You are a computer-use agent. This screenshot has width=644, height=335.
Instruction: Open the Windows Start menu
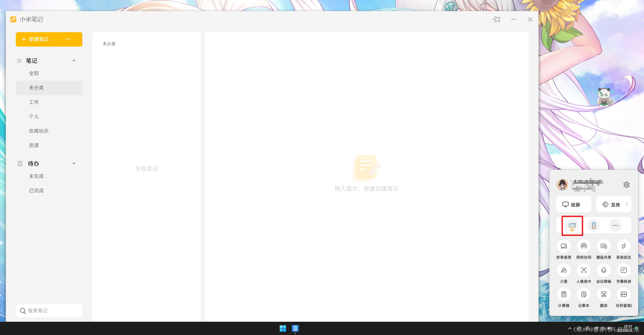(283, 329)
